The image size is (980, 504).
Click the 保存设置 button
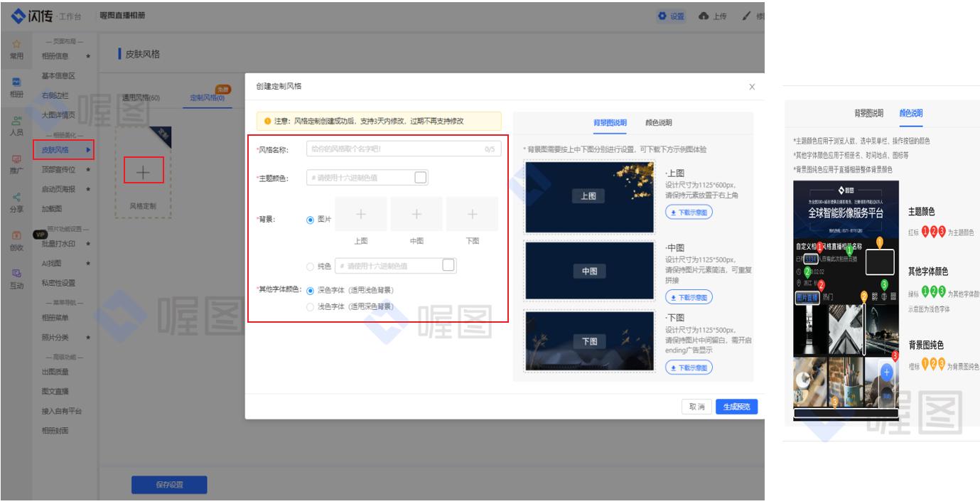pos(169,485)
